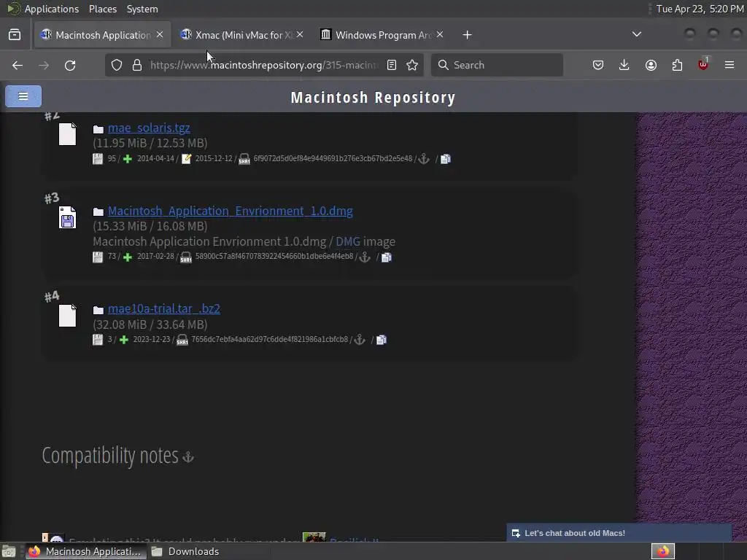
Task: Bookmark this page with the star
Action: [412, 65]
